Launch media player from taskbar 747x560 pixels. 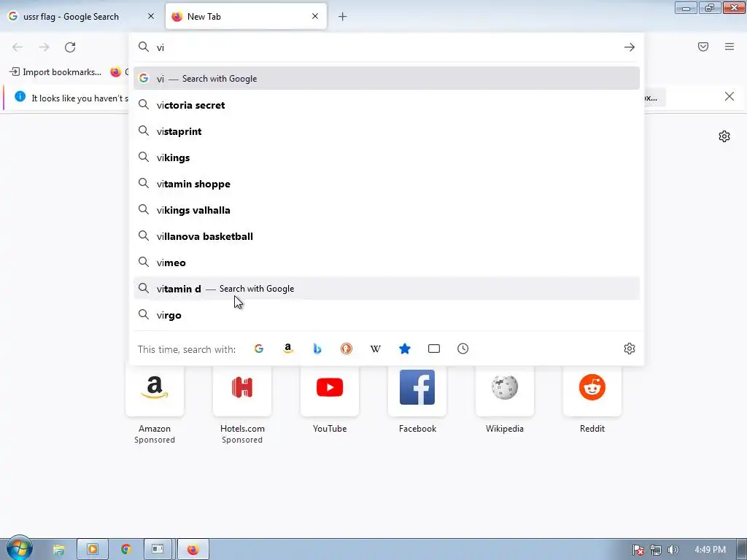(93, 550)
